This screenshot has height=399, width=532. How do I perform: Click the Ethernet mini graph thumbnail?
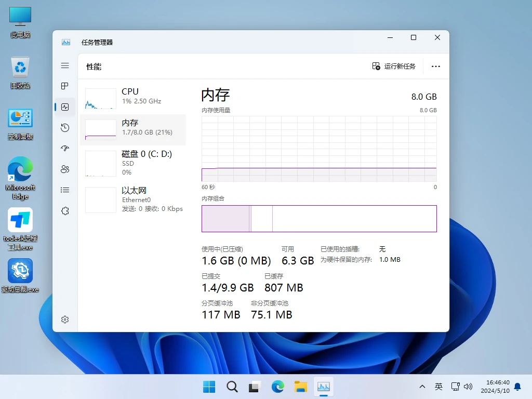100,200
